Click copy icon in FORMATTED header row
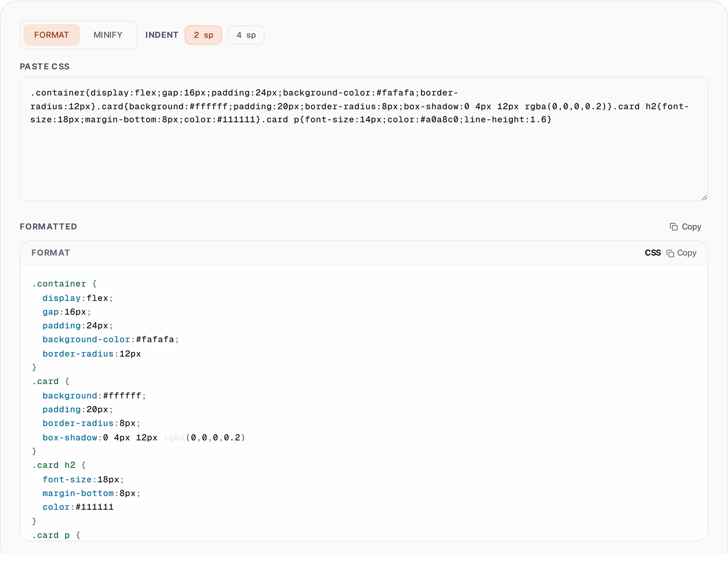The width and height of the screenshot is (728, 562). (673, 227)
